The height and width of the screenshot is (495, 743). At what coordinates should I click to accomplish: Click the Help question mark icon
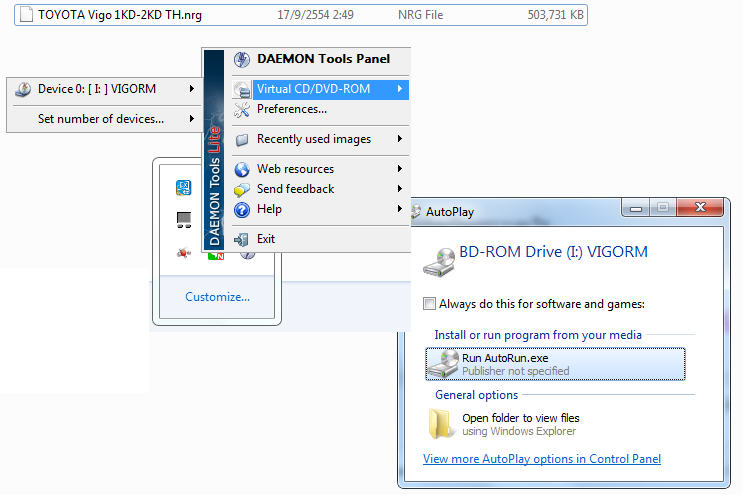[242, 209]
